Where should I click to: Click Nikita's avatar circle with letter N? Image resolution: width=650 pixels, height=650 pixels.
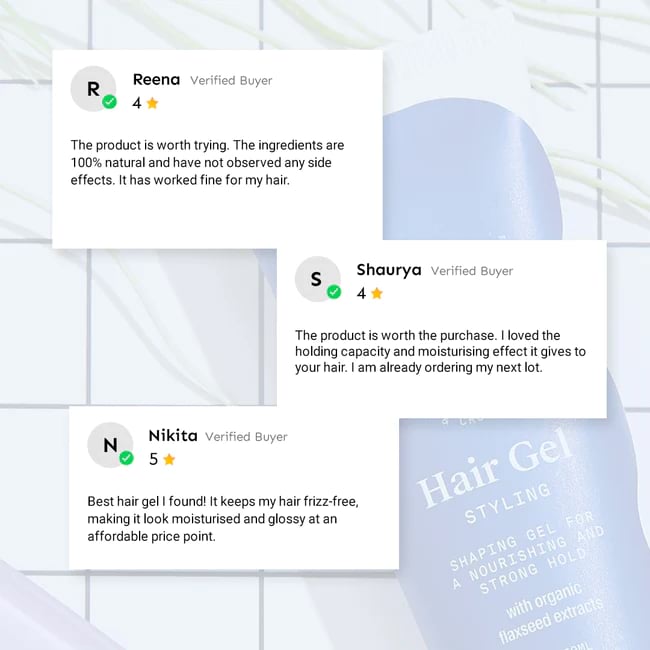coord(110,445)
